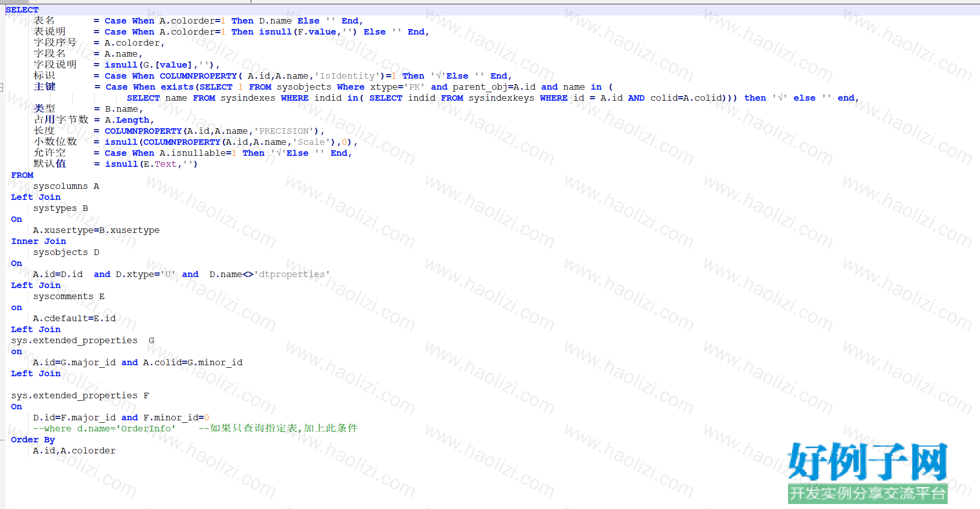Screen dimensions: 980x509
Task: Click the 'Scale' string literal
Action: click(311, 142)
